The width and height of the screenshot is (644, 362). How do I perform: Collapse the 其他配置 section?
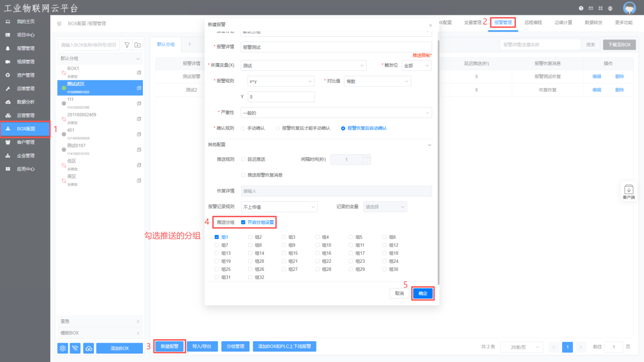coord(429,145)
